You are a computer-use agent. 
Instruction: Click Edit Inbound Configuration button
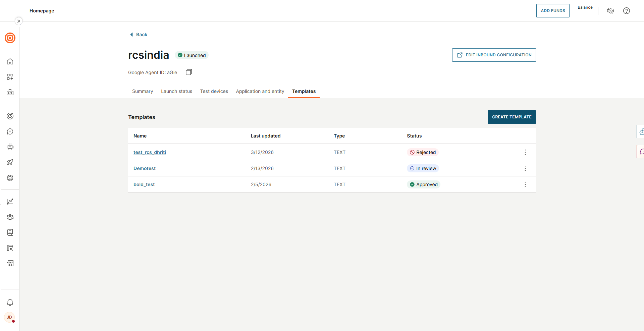[x=494, y=55]
